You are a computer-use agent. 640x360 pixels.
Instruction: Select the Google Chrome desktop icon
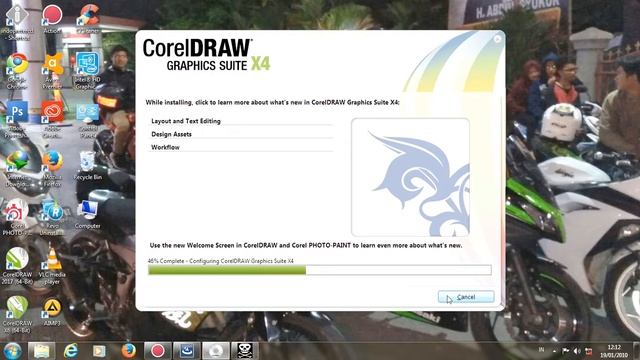point(17,71)
